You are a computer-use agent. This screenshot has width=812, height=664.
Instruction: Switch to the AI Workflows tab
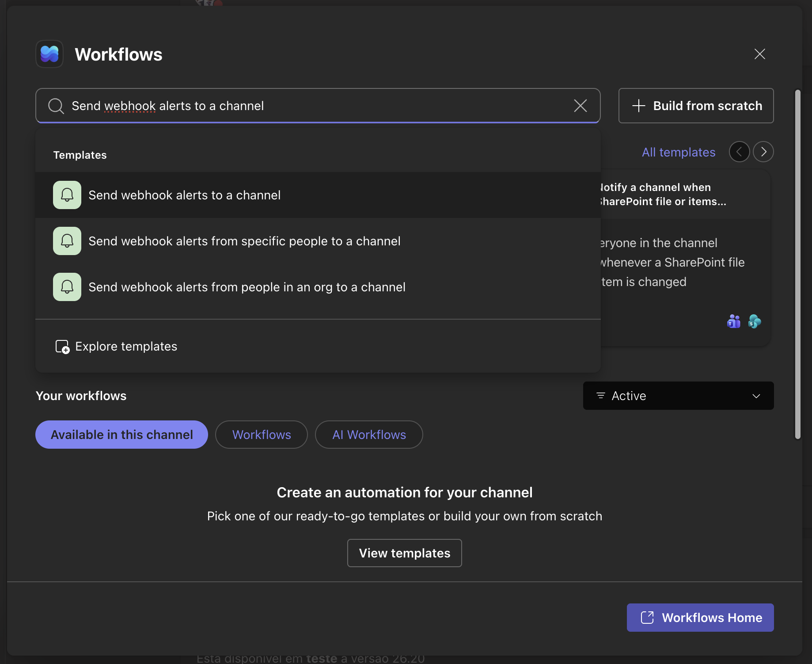click(x=369, y=435)
